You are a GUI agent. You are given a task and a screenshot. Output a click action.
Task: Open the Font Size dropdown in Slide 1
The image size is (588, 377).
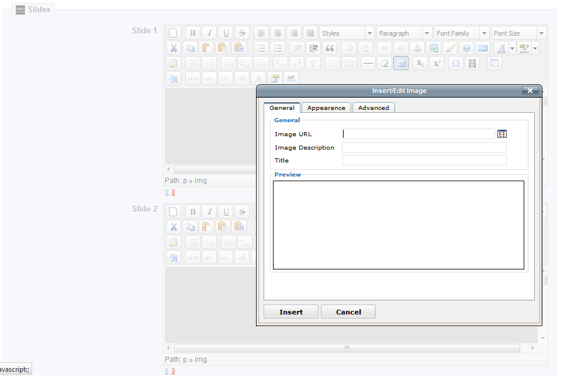click(x=519, y=33)
